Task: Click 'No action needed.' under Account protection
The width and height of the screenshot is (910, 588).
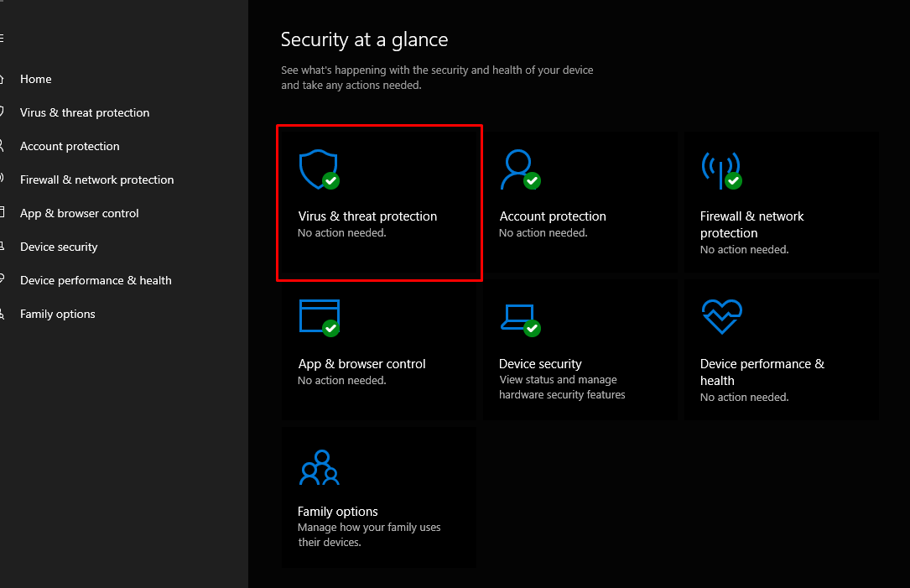Action: click(x=543, y=232)
